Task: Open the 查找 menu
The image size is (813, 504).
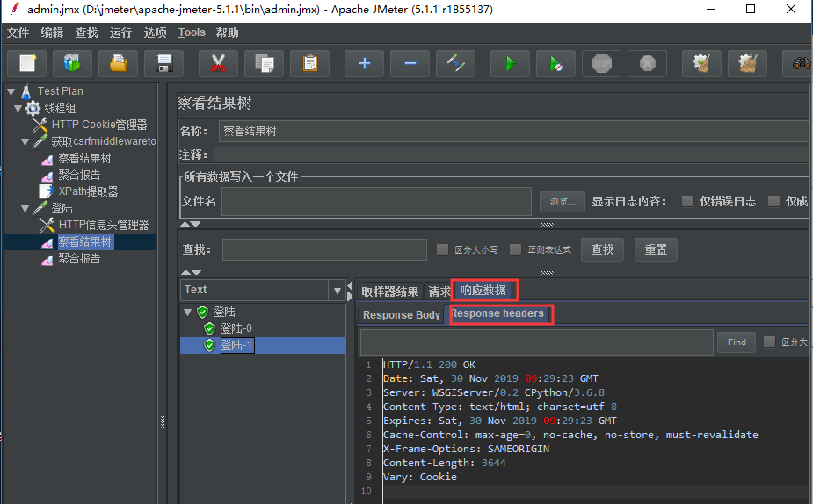Action: [86, 32]
